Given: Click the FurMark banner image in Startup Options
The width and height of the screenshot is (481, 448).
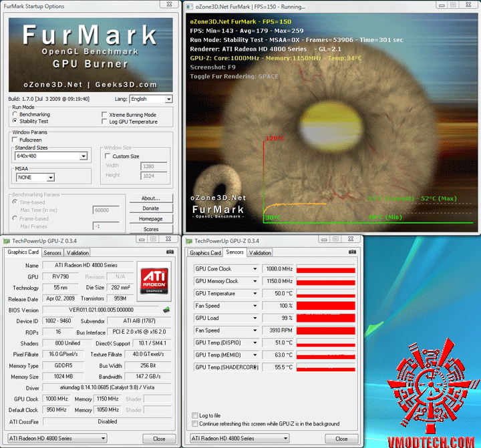Looking at the screenshot, I should [90, 55].
